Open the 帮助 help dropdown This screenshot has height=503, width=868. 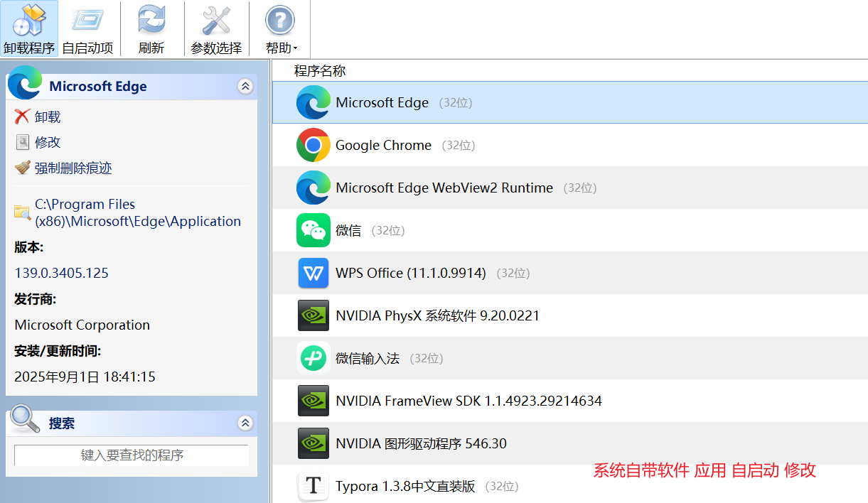tap(281, 28)
